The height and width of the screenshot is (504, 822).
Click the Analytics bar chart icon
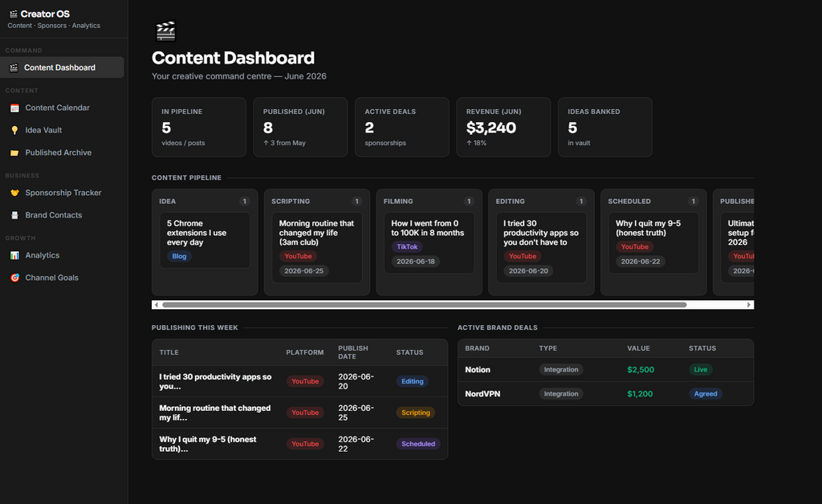[14, 256]
